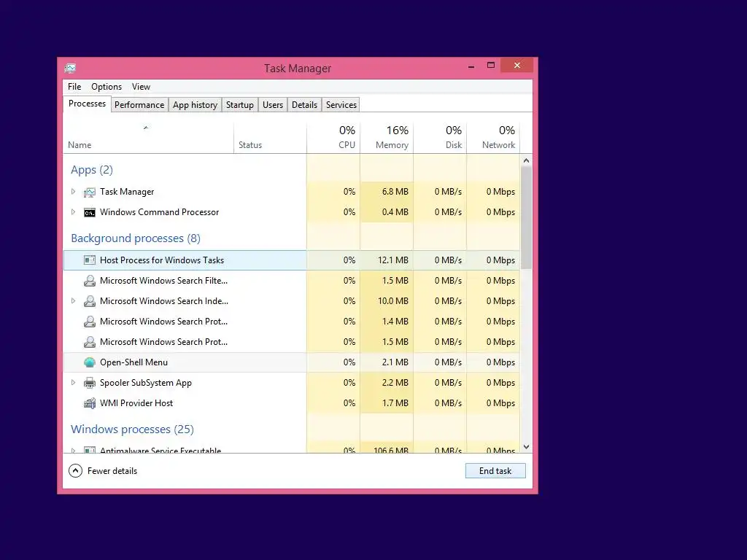Sort by the Memory column header

pos(387,138)
